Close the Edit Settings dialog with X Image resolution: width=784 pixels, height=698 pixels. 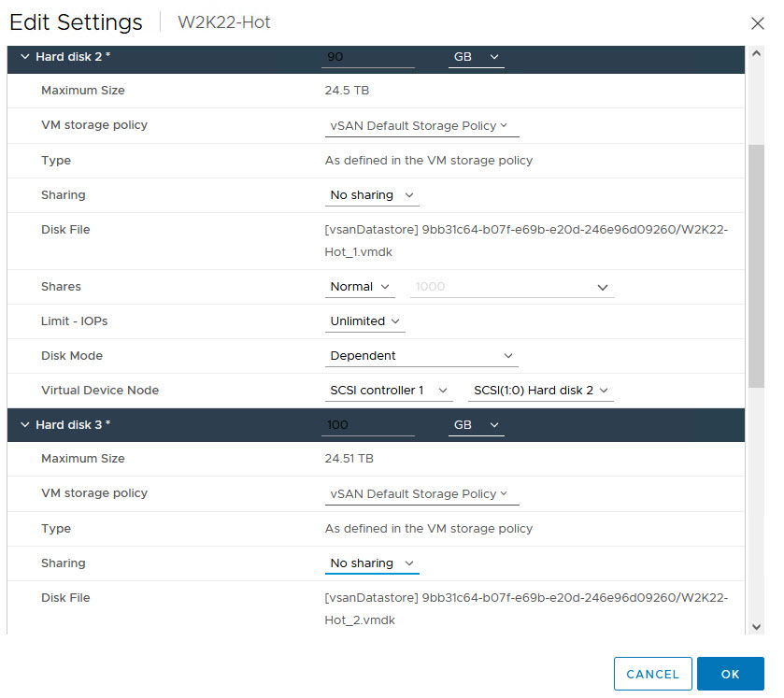click(758, 23)
